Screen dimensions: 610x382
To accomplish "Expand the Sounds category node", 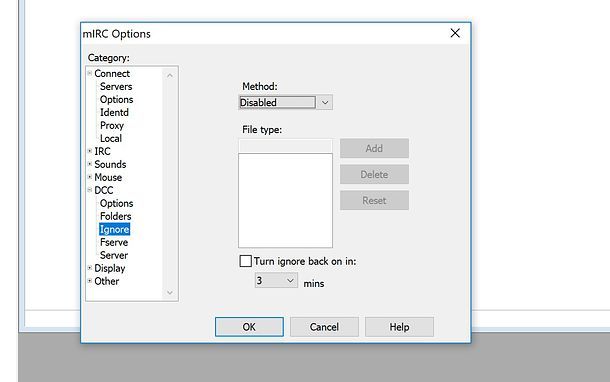I will click(90, 164).
